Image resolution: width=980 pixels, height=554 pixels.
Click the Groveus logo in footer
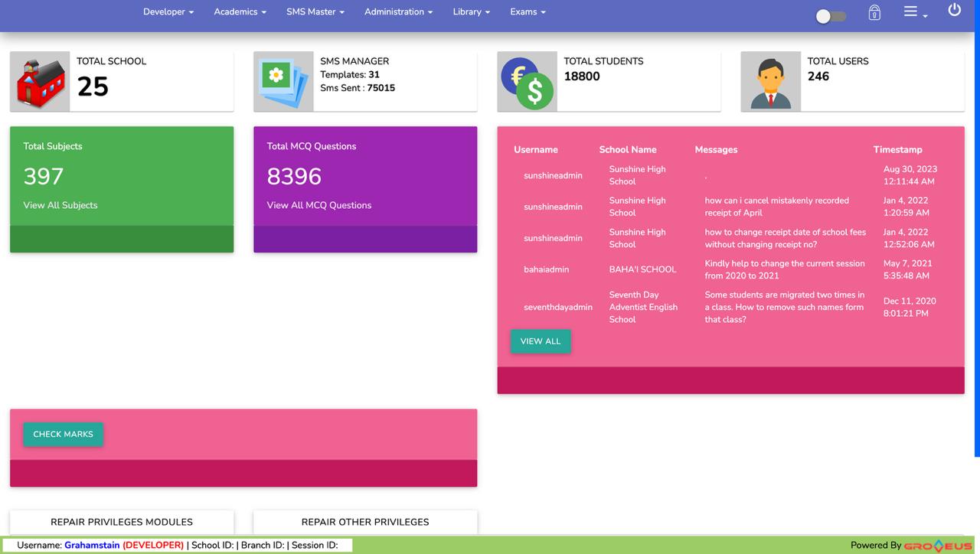pyautogui.click(x=938, y=546)
